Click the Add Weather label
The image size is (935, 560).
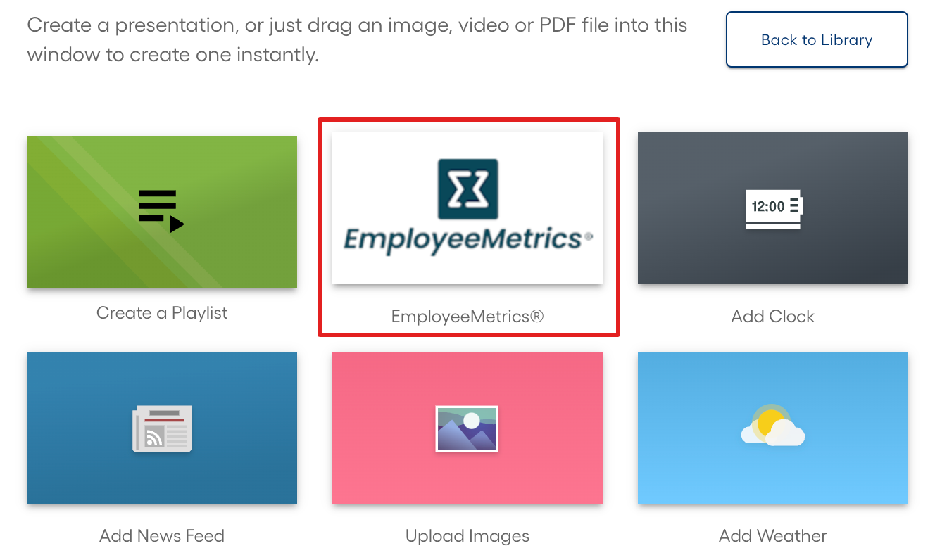(x=772, y=535)
